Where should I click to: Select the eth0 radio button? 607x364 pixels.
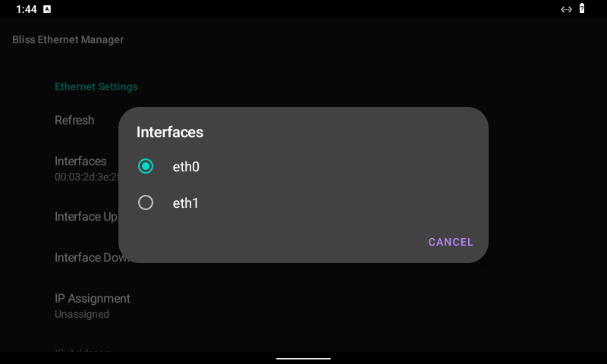(146, 166)
